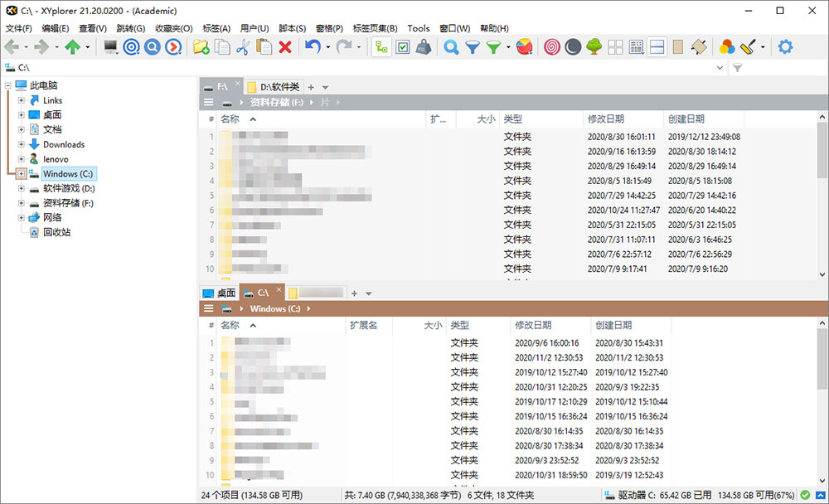Toggle the folder tree panel icon
829x504 pixels.
[x=381, y=47]
